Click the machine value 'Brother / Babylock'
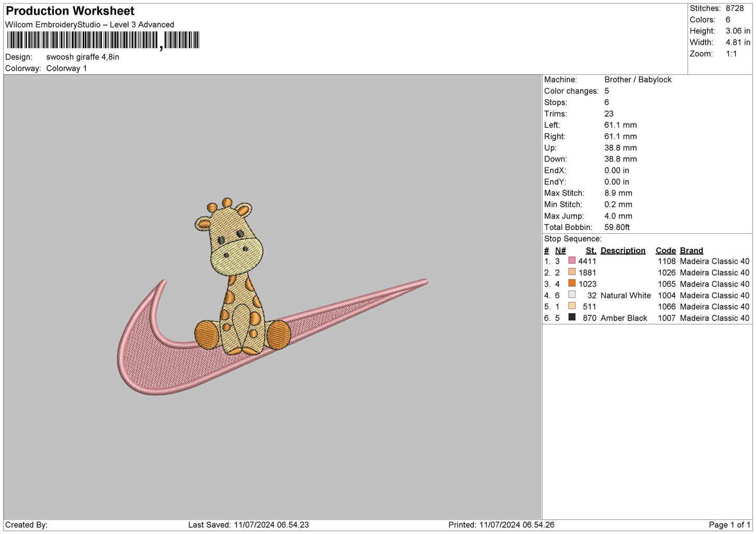756x534 pixels. point(638,79)
